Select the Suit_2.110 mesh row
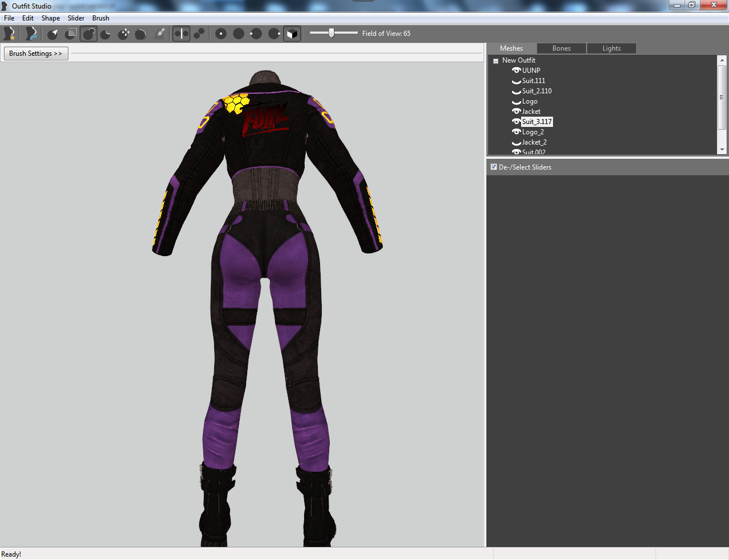Screen dimensions: 729x560 click(x=537, y=91)
